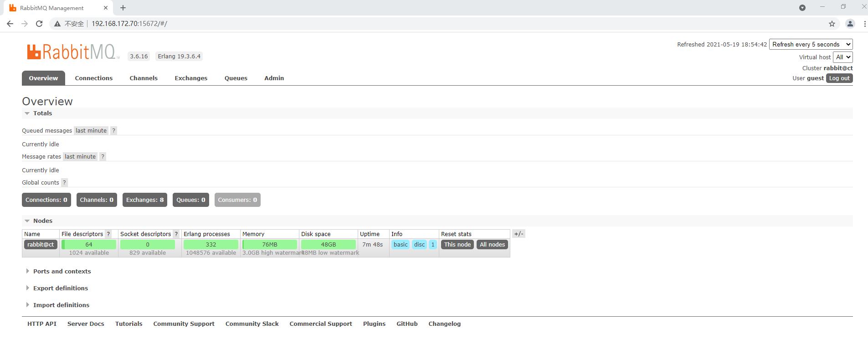Go back using browser back arrow
This screenshot has width=868, height=355.
point(10,24)
